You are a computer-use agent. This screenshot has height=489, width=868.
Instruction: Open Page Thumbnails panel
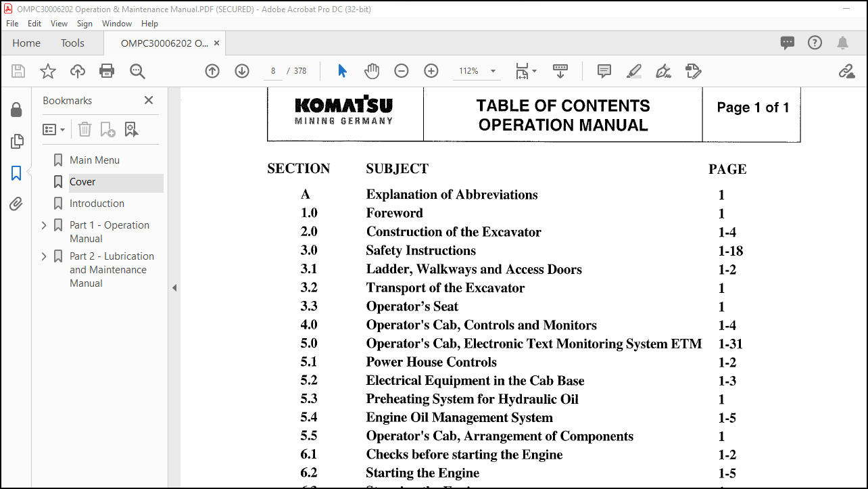tap(17, 141)
